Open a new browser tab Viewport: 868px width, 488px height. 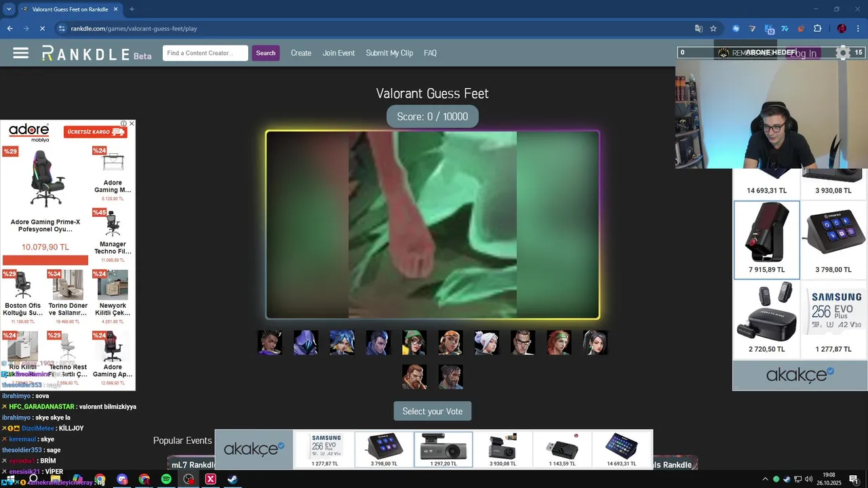pos(132,9)
